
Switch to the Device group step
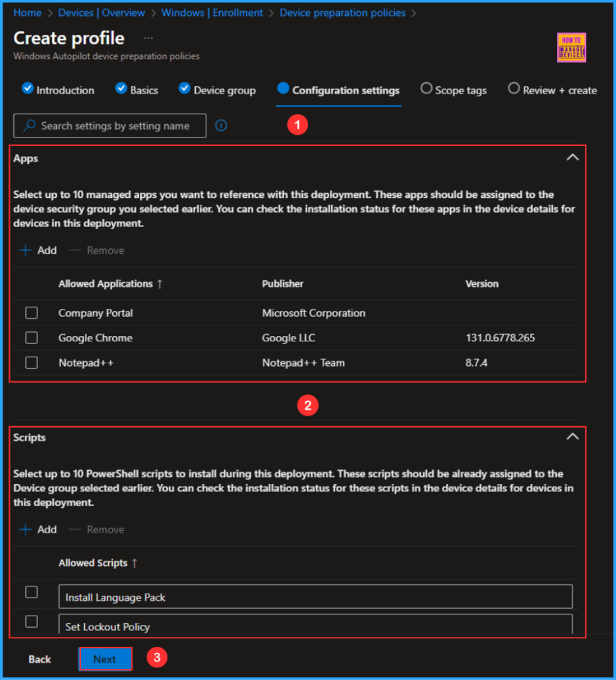point(217,90)
